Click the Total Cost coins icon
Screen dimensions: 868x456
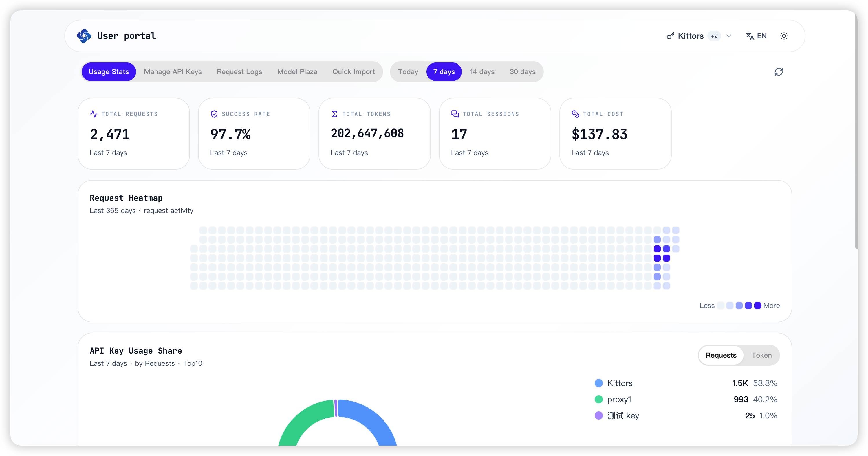575,114
